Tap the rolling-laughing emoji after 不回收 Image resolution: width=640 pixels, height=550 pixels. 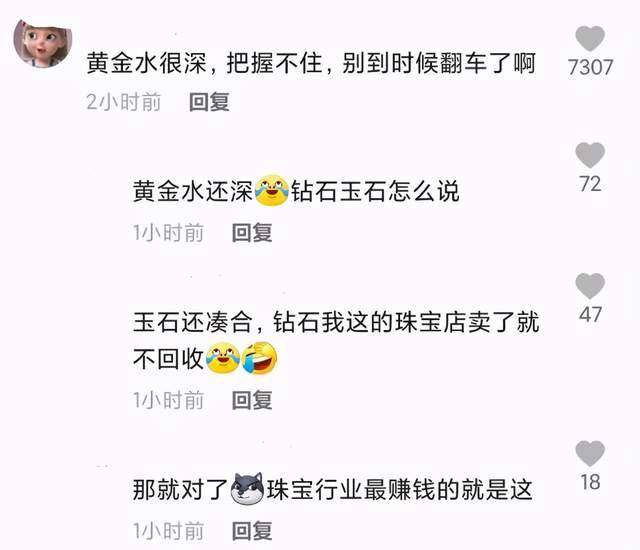260,358
